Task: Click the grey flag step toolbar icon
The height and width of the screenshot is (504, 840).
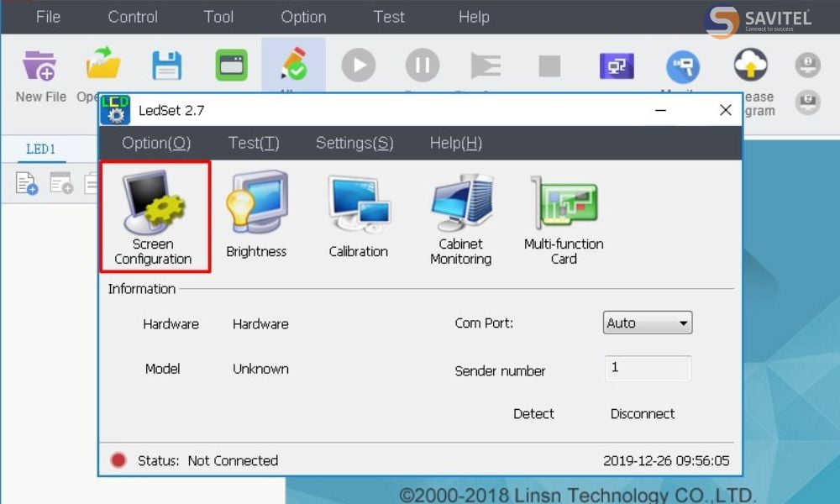Action: point(486,66)
